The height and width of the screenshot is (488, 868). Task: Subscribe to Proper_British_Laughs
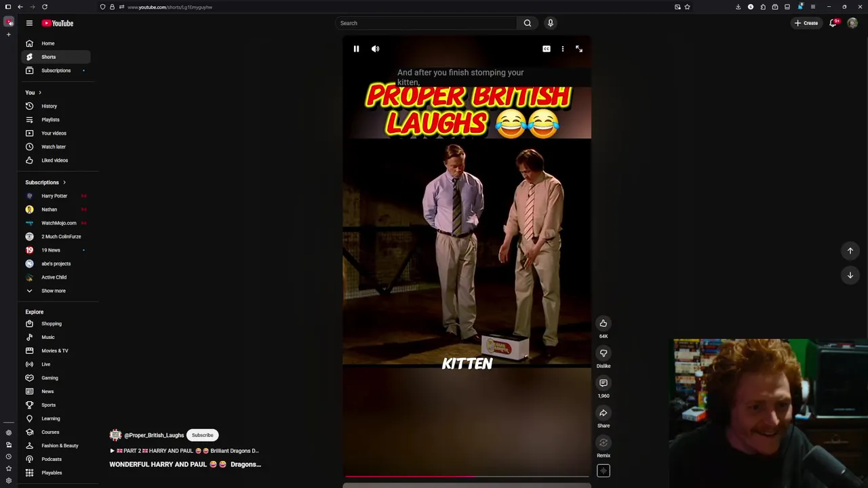pos(202,435)
